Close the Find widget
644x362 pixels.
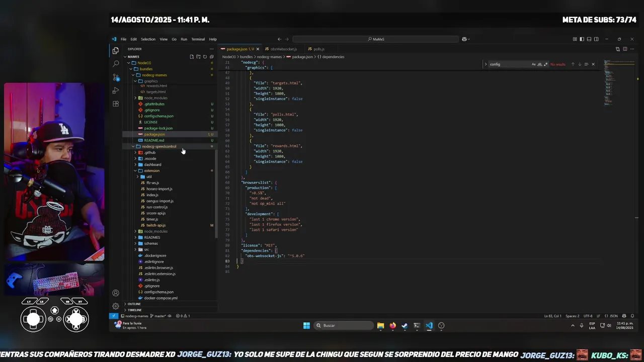593,64
